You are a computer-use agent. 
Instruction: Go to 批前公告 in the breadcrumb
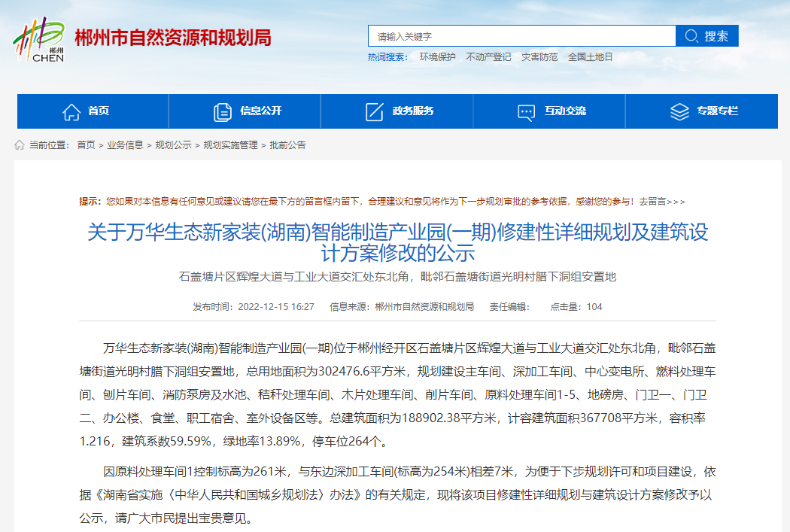pyautogui.click(x=287, y=145)
